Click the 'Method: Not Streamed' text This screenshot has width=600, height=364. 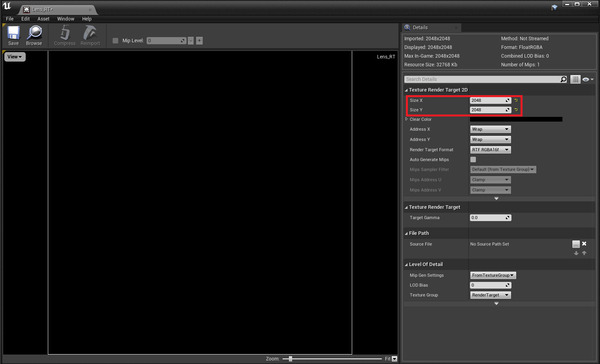525,39
